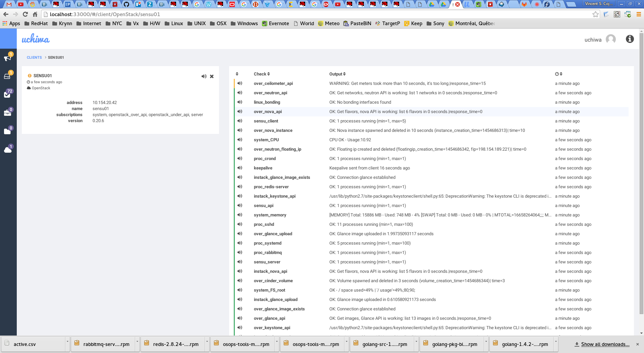The height and width of the screenshot is (353, 644).
Task: Sort the table by Output column
Action: 337,74
